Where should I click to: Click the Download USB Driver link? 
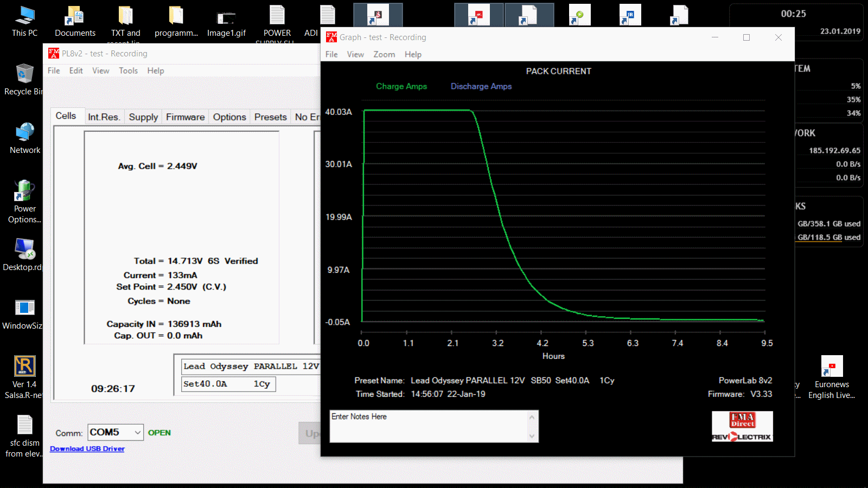coord(87,448)
